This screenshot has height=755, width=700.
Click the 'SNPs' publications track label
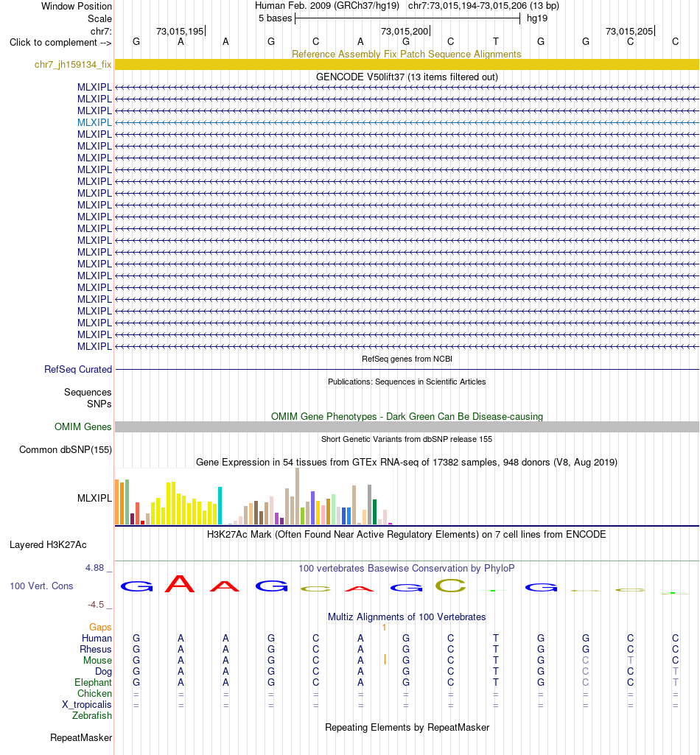coord(99,404)
